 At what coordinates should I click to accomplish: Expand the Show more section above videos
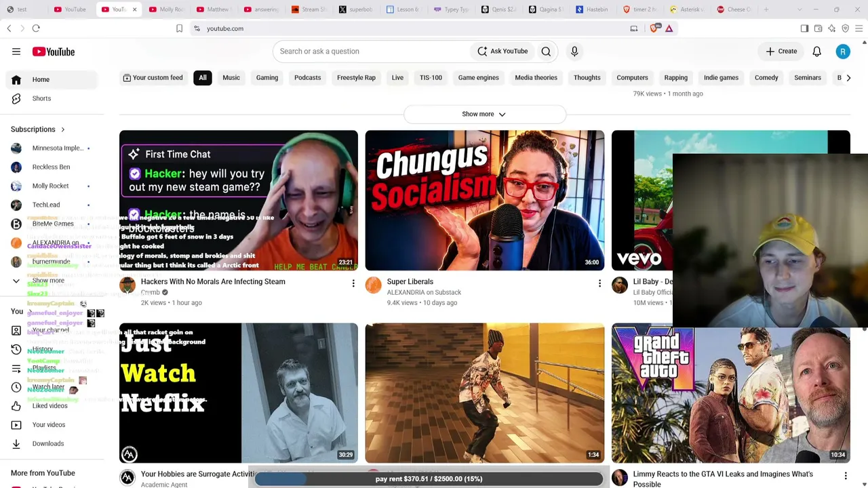484,114
